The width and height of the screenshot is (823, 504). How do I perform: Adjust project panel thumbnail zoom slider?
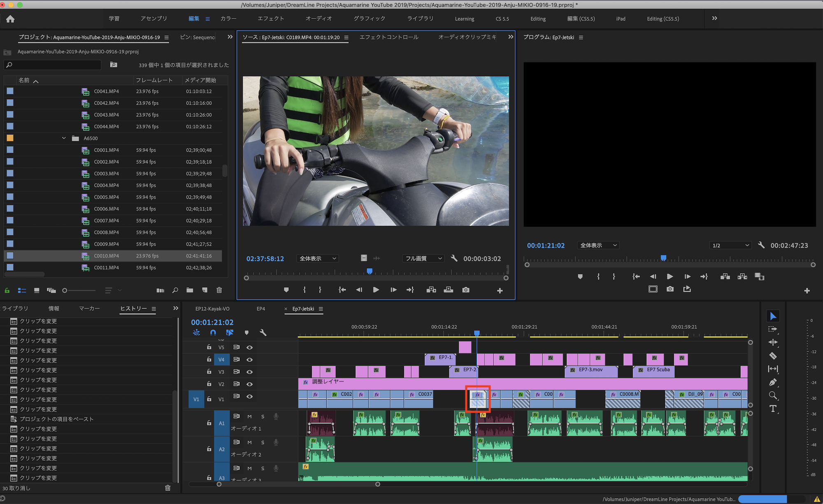point(65,290)
